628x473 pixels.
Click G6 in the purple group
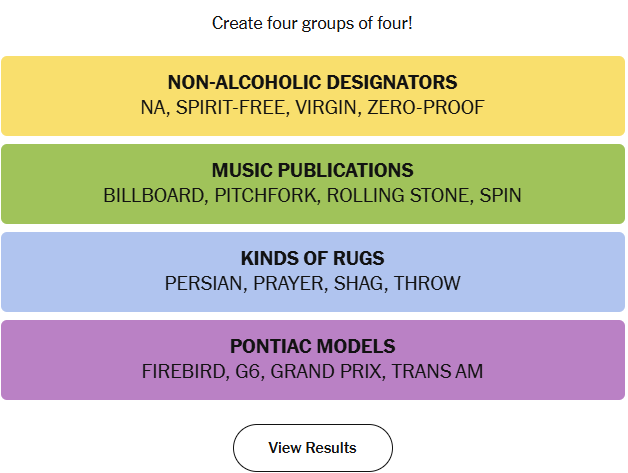click(x=248, y=371)
